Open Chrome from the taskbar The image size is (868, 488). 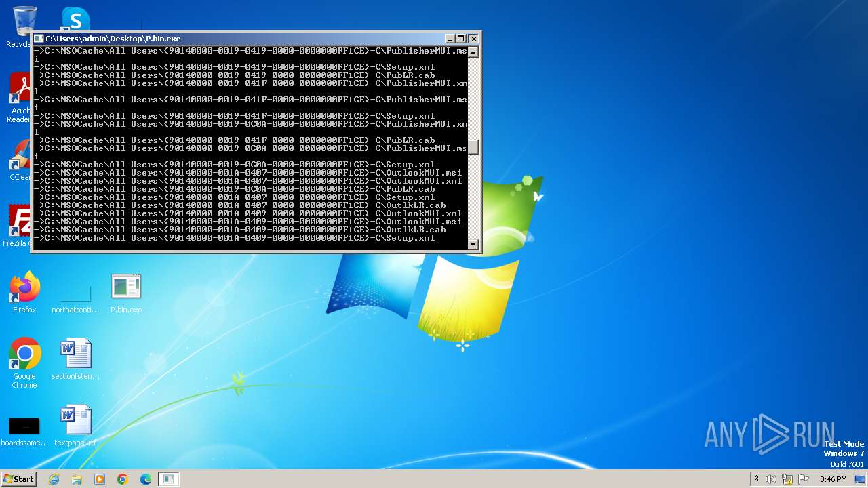click(x=123, y=479)
